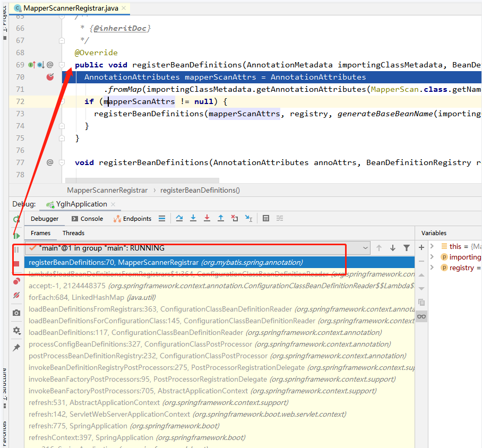Step Over the current line
Image resolution: width=482 pixels, height=448 pixels.
(179, 218)
